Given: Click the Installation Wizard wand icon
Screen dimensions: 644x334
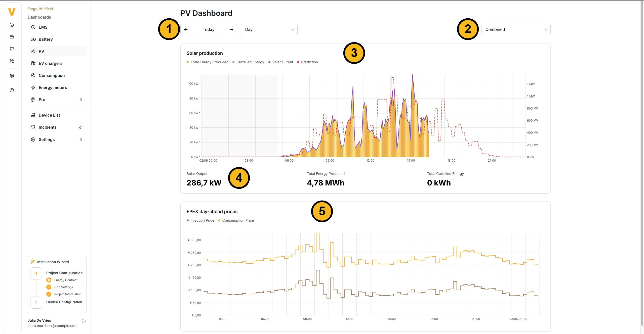Looking at the screenshot, I should (33, 262).
